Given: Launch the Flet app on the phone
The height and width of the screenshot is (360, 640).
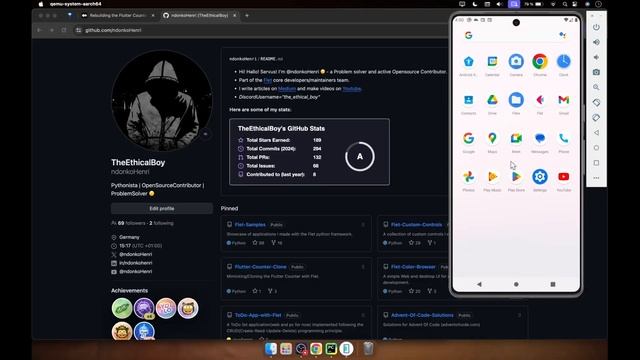Looking at the screenshot, I should click(540, 100).
